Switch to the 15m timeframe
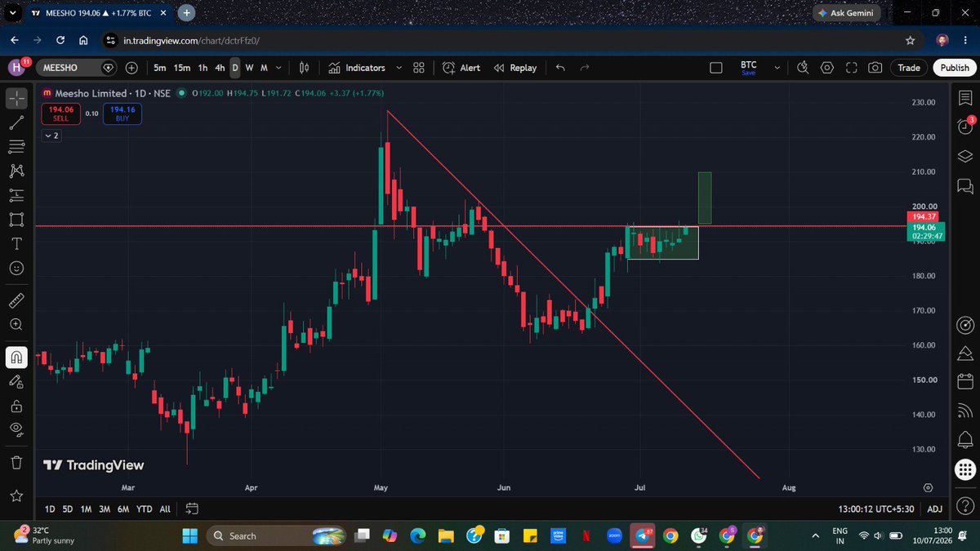 (x=182, y=68)
